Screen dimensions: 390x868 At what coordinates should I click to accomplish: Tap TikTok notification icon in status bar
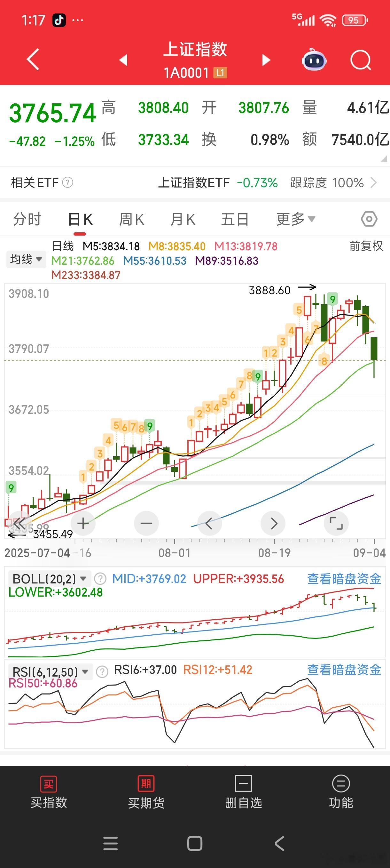click(59, 20)
